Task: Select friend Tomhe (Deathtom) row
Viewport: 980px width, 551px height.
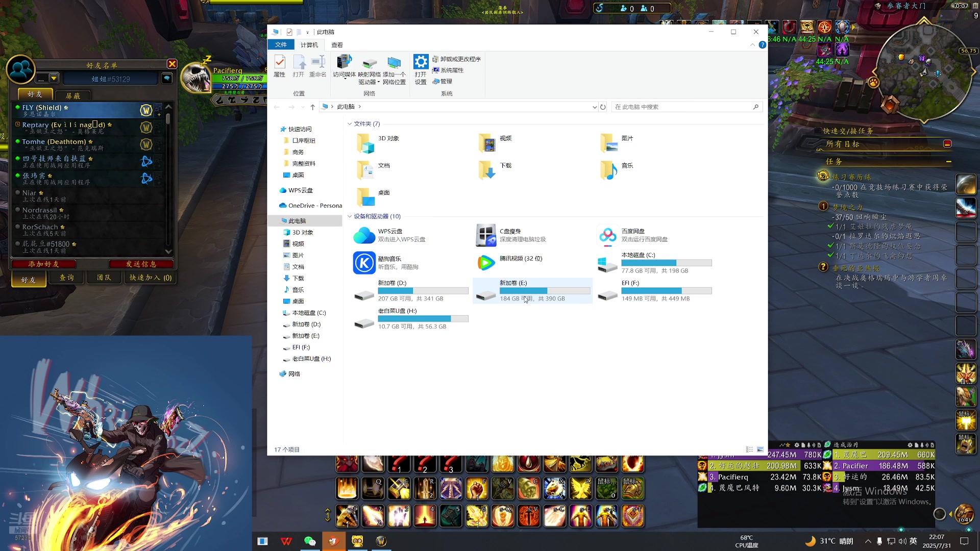Action: [x=88, y=144]
